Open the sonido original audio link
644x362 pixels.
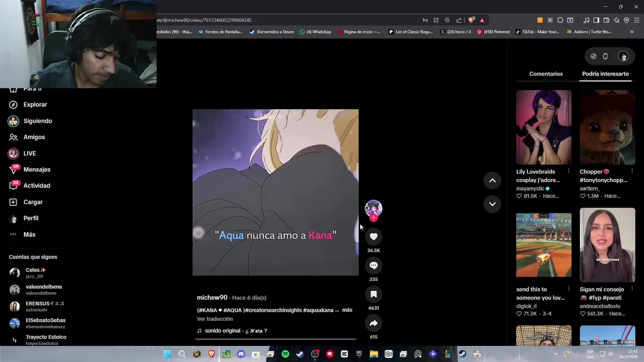coord(232,331)
